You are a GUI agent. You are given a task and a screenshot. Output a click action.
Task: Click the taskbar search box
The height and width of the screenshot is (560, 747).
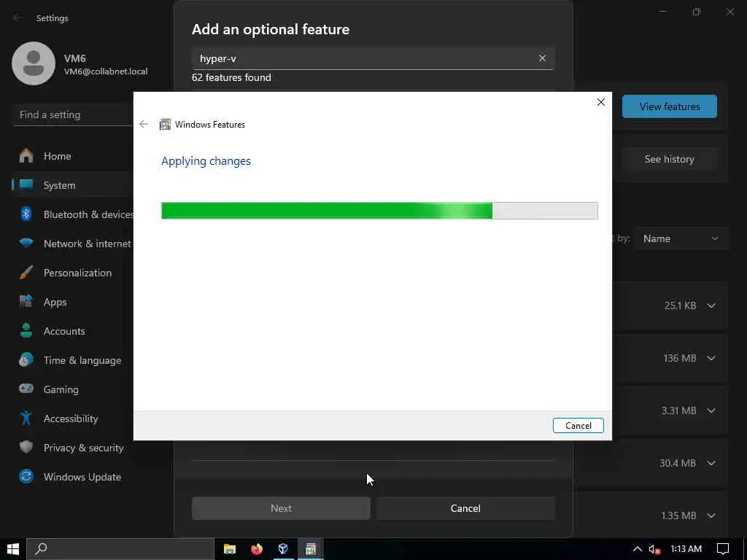coord(120,549)
